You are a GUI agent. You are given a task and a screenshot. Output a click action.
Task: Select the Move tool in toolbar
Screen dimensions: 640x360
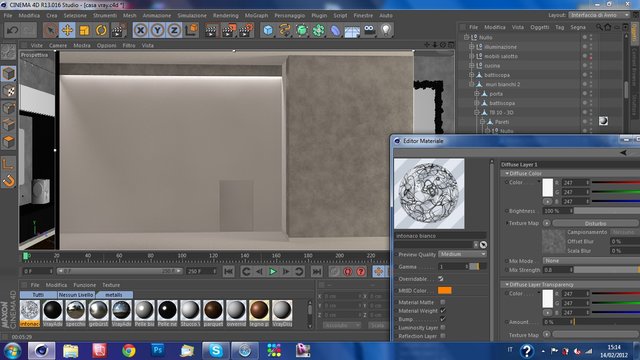coord(67,30)
